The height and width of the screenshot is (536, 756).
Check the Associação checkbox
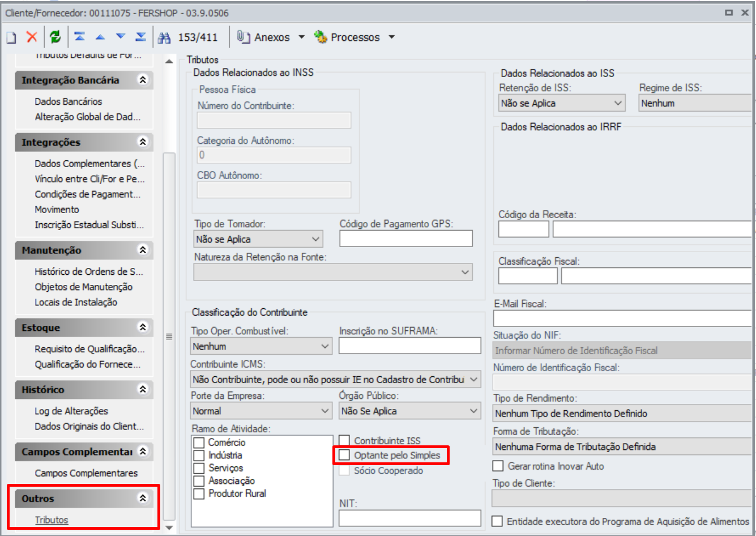pos(199,480)
